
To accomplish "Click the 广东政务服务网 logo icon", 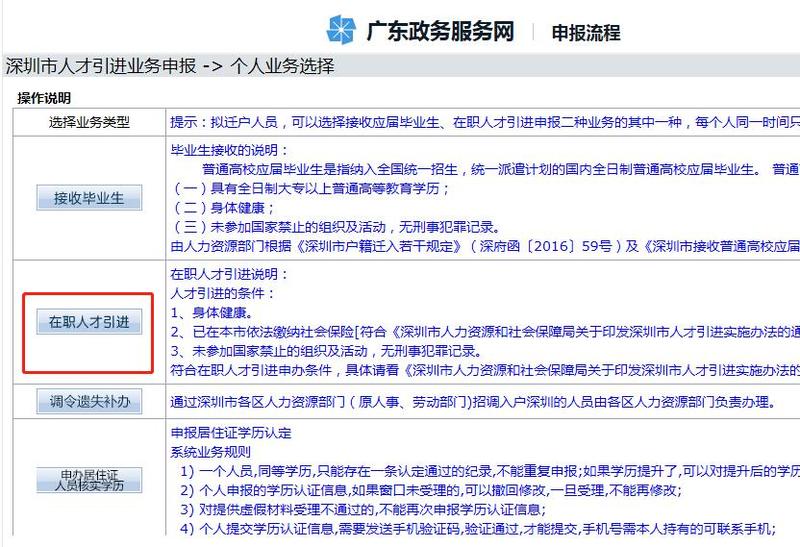I will (342, 30).
